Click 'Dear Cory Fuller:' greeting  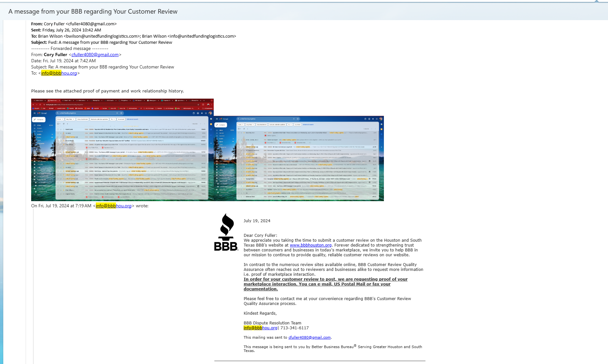coord(260,236)
